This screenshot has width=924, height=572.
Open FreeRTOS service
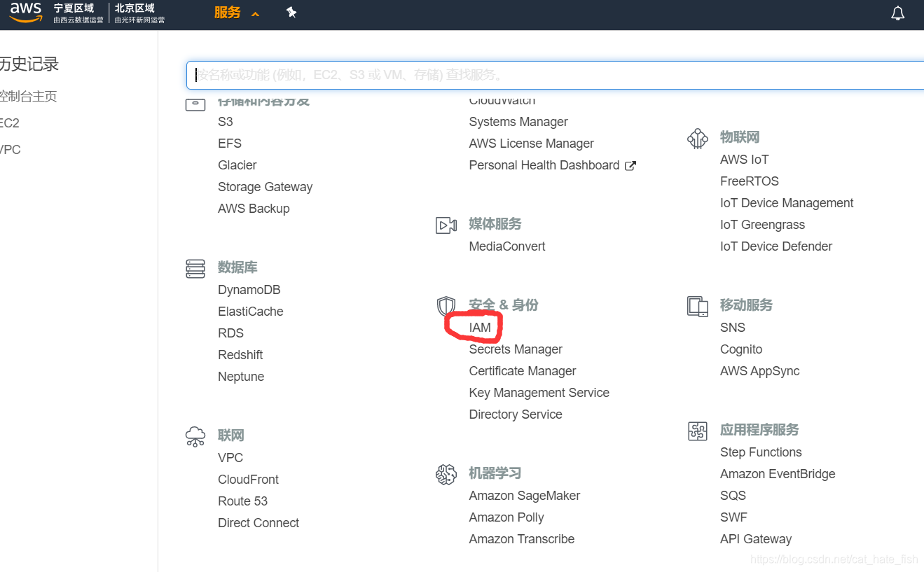(750, 181)
